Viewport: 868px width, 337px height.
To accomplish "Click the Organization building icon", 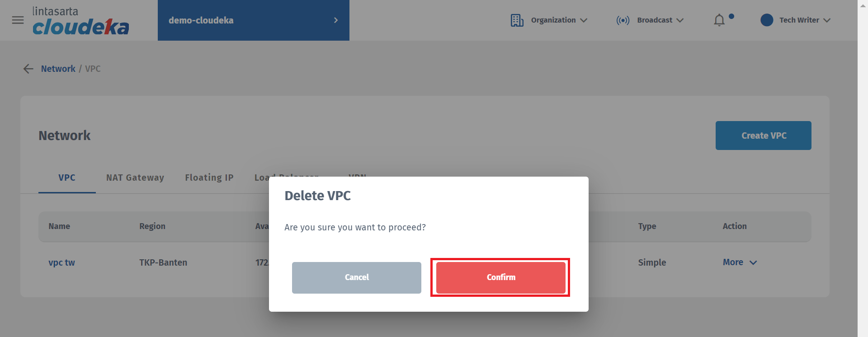I will [x=517, y=20].
